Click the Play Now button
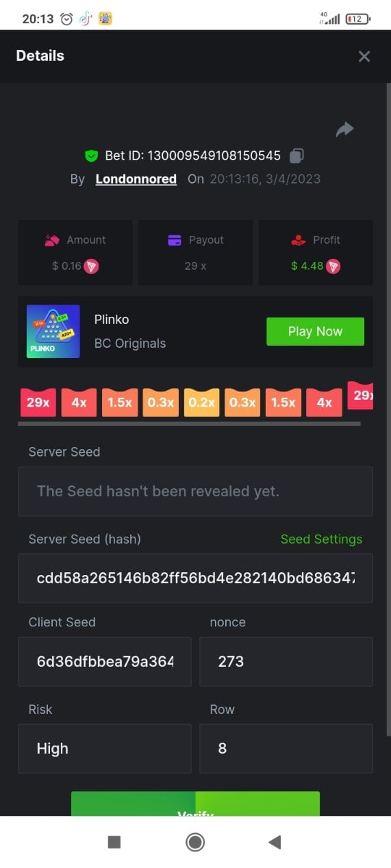391x868 pixels. tap(315, 331)
